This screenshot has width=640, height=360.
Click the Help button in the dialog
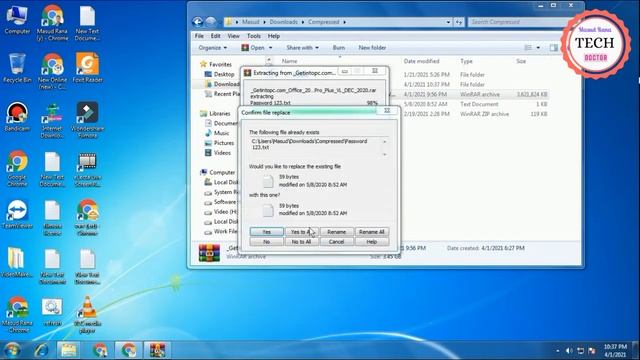pyautogui.click(x=371, y=242)
